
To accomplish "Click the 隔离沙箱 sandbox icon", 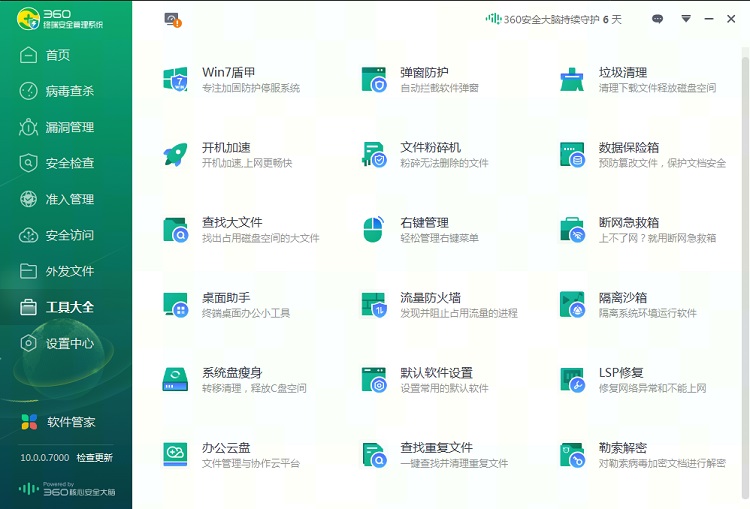I will tap(572, 304).
